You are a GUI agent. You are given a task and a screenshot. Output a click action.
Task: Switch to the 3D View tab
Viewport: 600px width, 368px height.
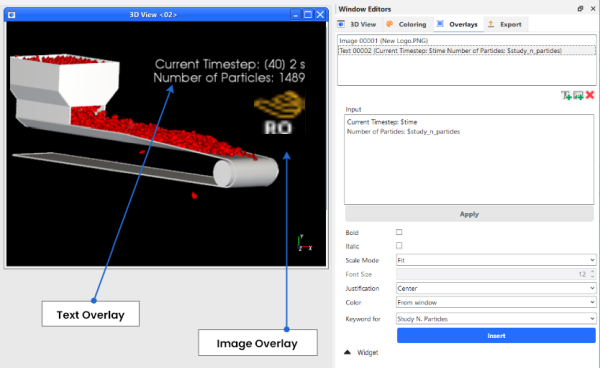[x=357, y=24]
